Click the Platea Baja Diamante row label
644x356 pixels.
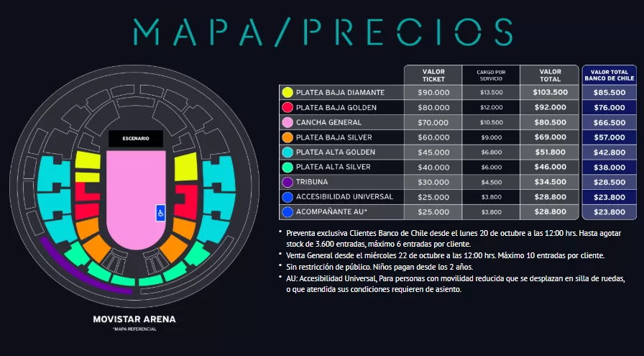(x=333, y=93)
